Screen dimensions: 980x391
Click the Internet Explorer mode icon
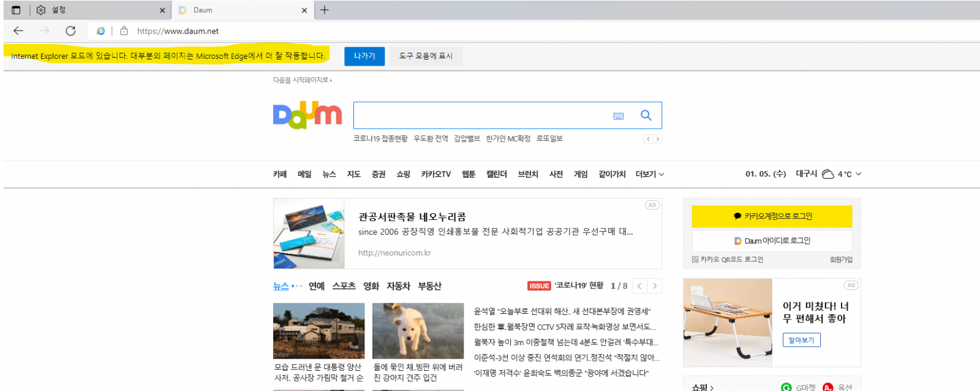100,31
